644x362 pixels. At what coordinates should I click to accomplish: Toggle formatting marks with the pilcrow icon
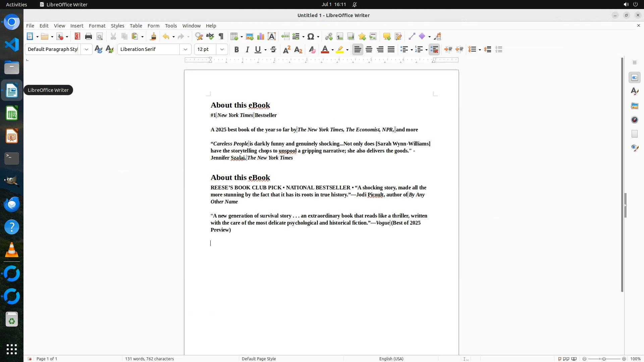[221, 37]
